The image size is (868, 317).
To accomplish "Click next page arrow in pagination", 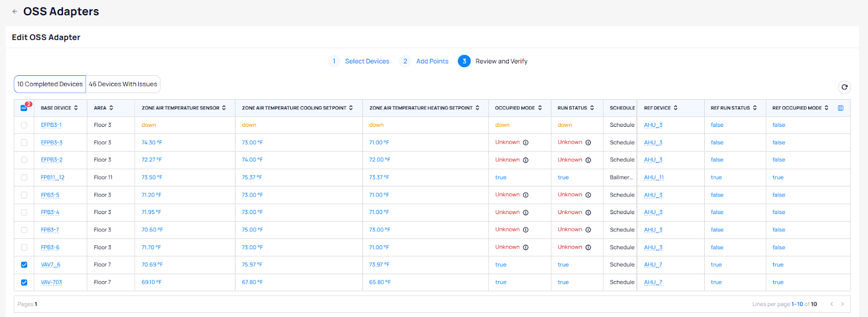I will tap(843, 304).
